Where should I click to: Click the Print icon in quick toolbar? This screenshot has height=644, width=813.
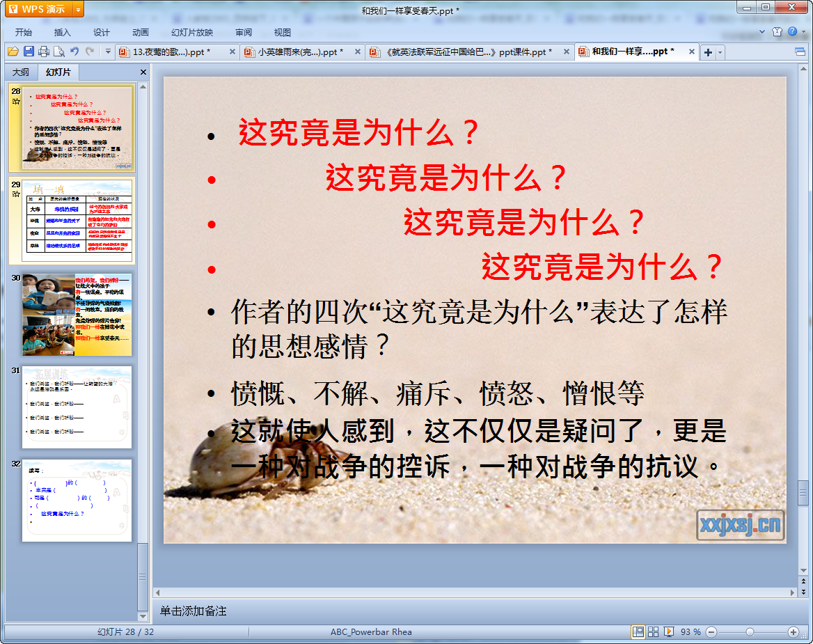point(44,52)
